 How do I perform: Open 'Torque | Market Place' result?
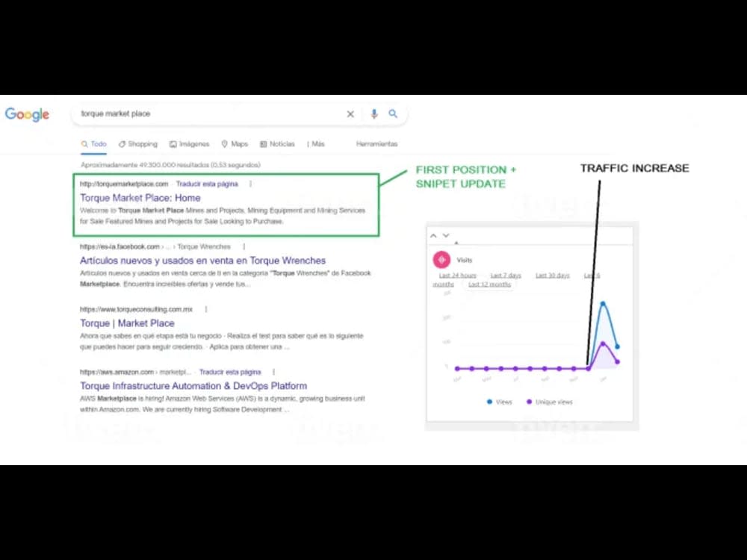(x=127, y=323)
